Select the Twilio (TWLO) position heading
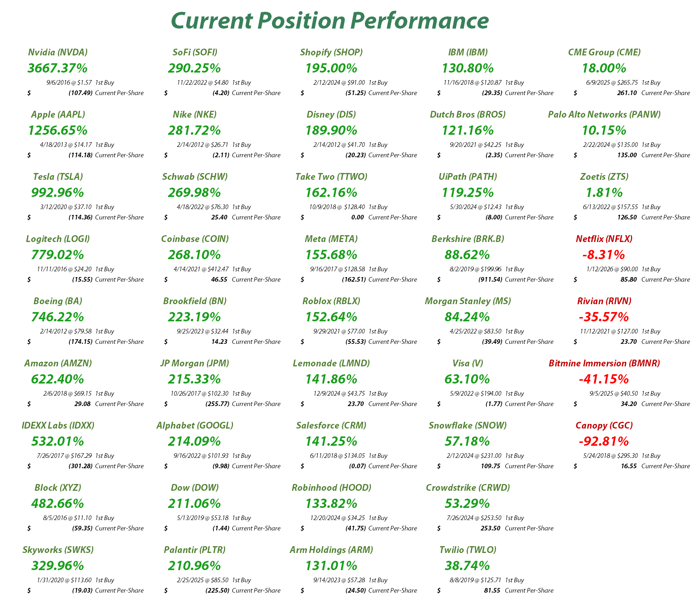 click(x=468, y=550)
